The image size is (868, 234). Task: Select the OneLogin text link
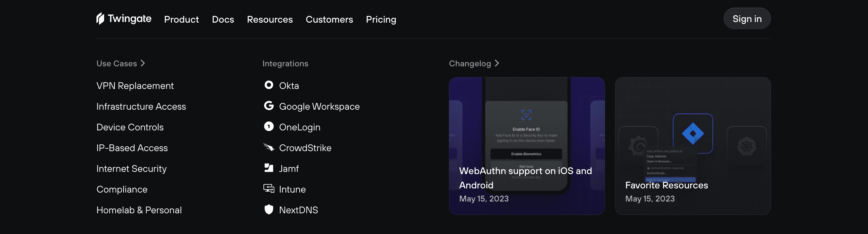(x=300, y=128)
